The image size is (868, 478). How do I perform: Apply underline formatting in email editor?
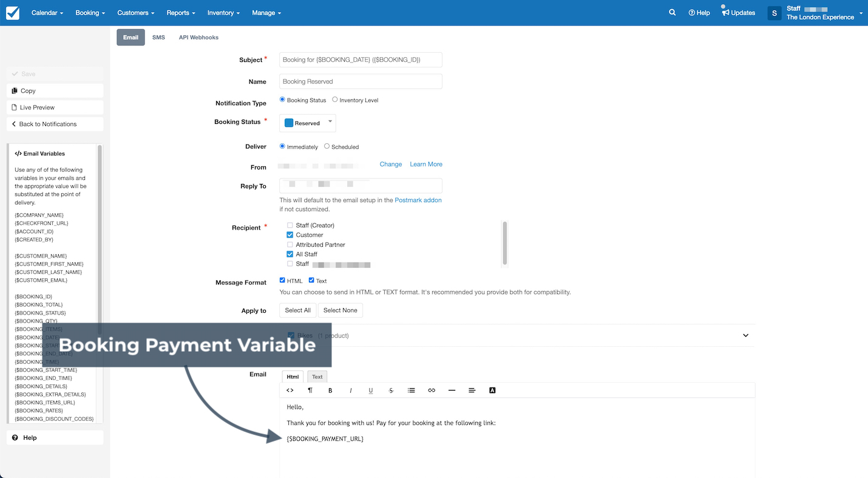click(x=371, y=390)
